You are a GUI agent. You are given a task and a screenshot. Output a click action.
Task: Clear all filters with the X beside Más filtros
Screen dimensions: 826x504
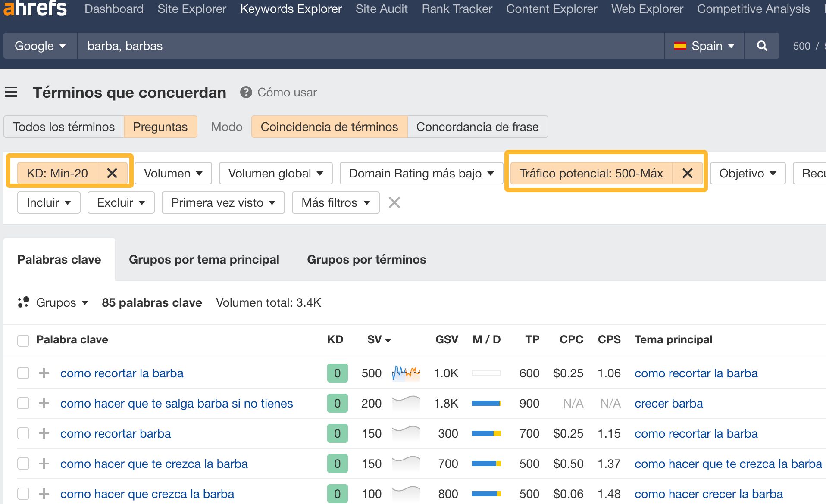click(x=394, y=202)
